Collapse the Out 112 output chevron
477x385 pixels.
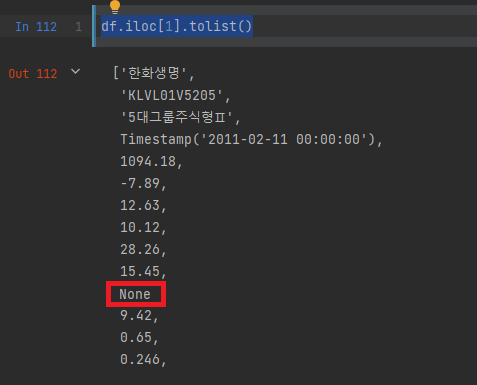tap(76, 71)
